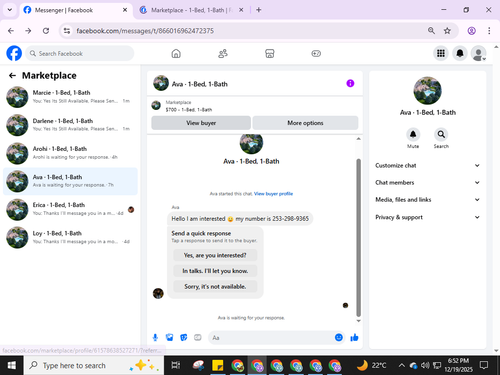The height and width of the screenshot is (375, 500).
Task: Open the browser zoom magnifier icon
Action: tap(431, 31)
